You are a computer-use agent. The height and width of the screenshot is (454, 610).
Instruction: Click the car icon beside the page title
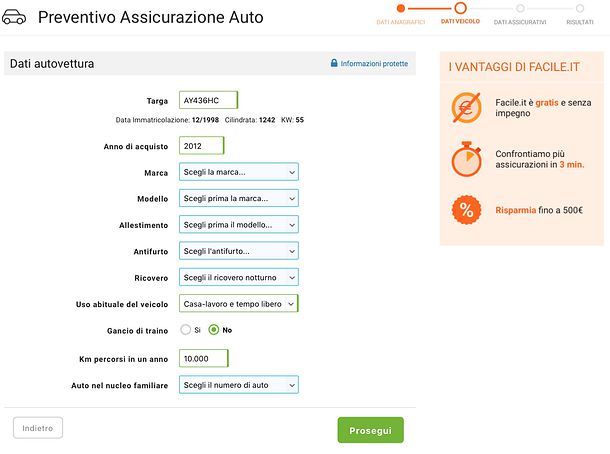point(14,17)
